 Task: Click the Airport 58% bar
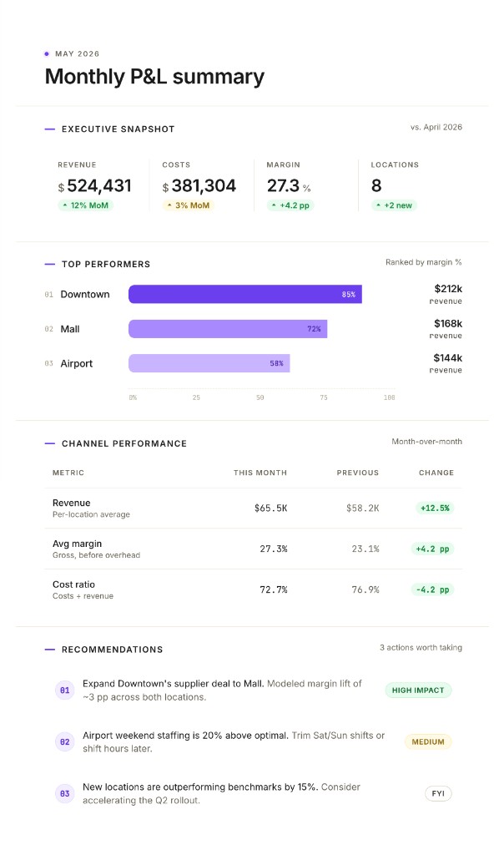click(x=209, y=363)
